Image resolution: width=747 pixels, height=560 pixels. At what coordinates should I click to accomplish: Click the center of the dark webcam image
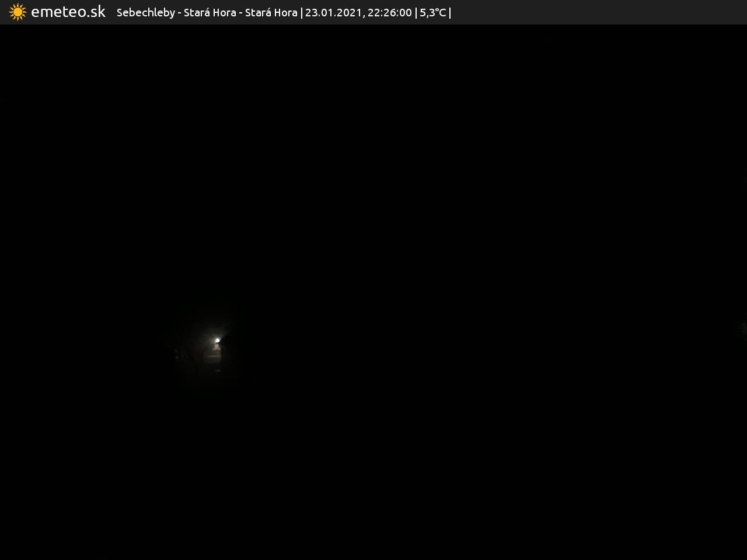[373, 292]
